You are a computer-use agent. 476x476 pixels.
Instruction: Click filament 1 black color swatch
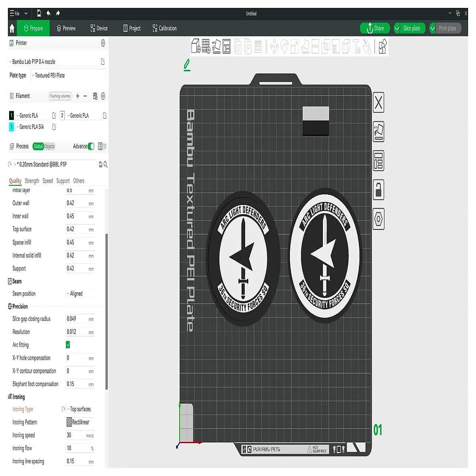click(12, 115)
